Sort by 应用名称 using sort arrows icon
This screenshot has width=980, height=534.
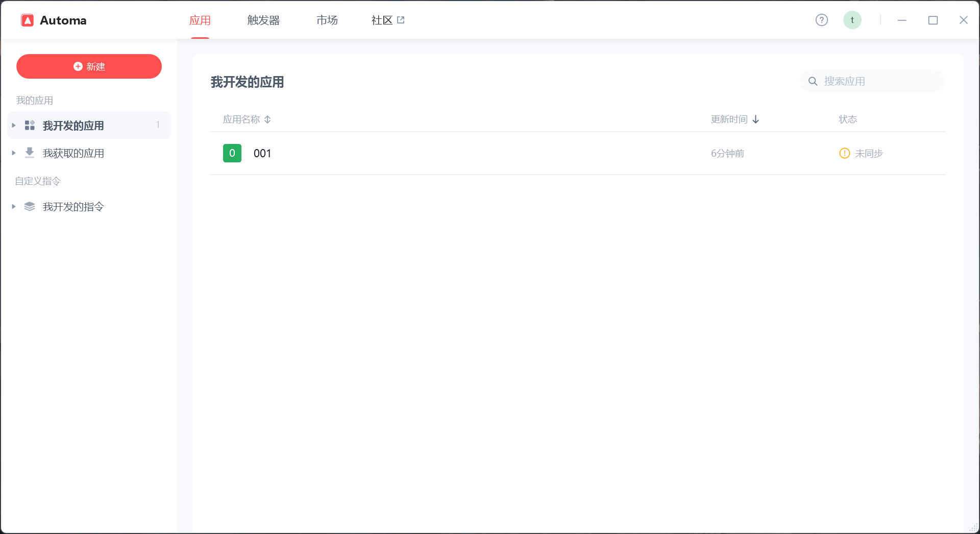[267, 119]
